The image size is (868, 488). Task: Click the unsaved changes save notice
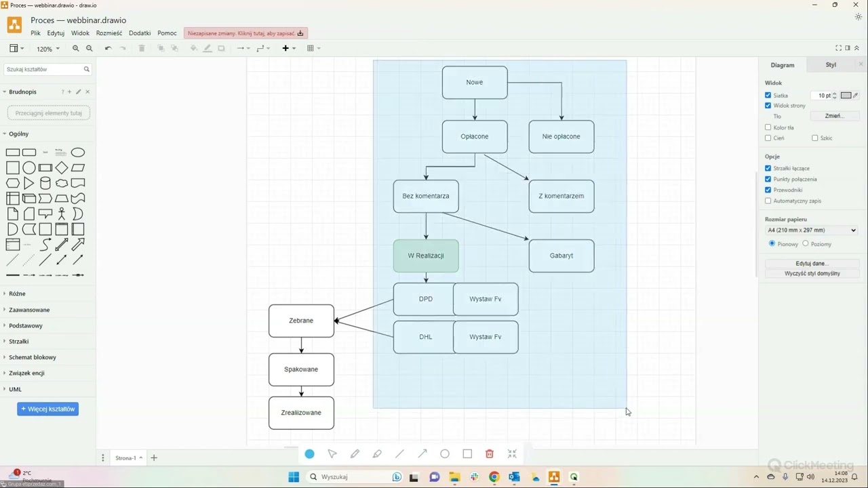coord(245,33)
